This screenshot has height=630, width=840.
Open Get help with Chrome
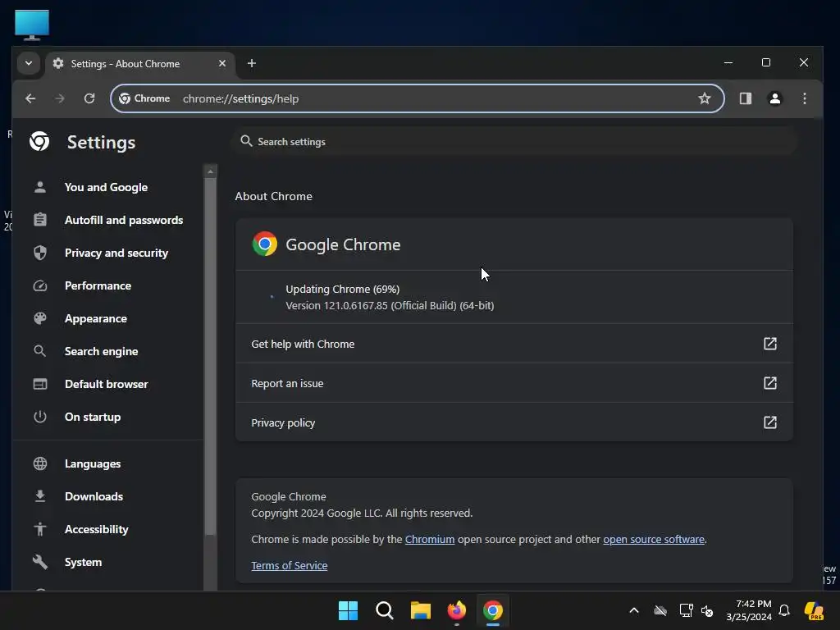(514, 344)
